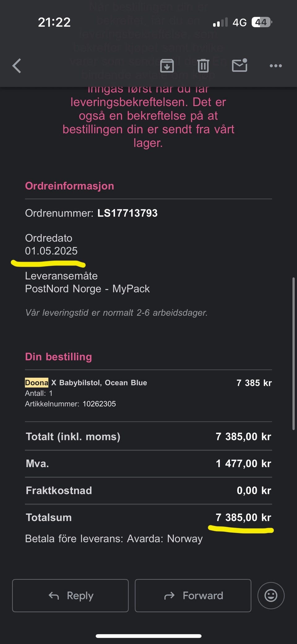
Task: Archive this email with the archive icon
Action: click(x=167, y=66)
